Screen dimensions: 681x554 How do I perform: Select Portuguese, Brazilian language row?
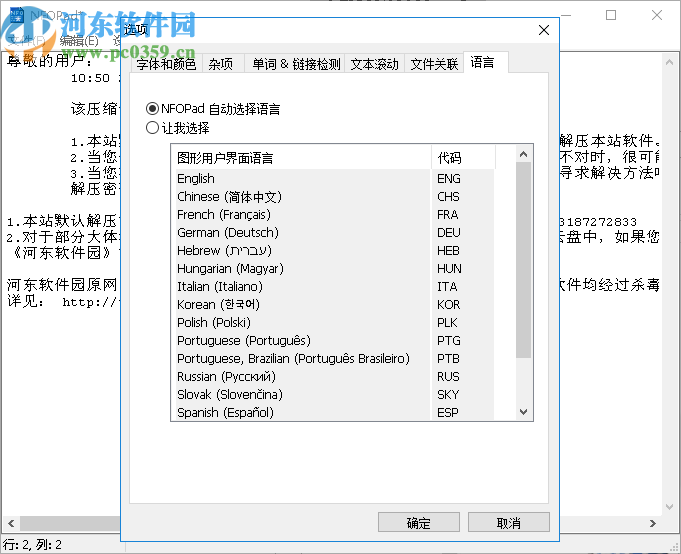[301, 359]
